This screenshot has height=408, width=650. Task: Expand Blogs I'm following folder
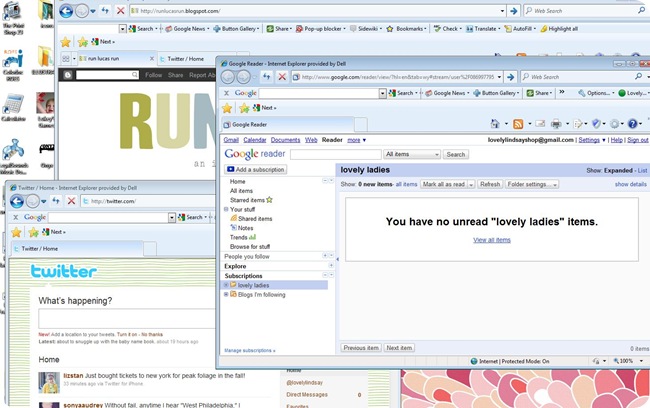tap(226, 294)
